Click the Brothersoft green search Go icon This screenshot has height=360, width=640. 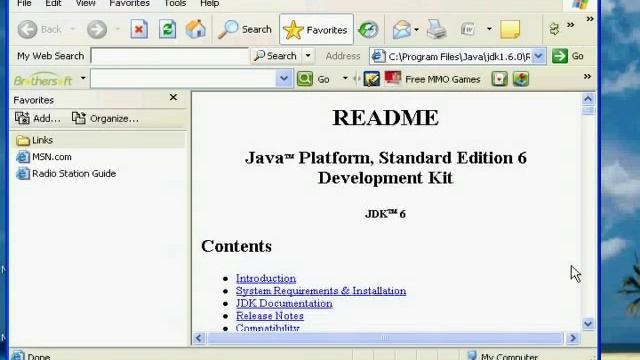point(305,79)
